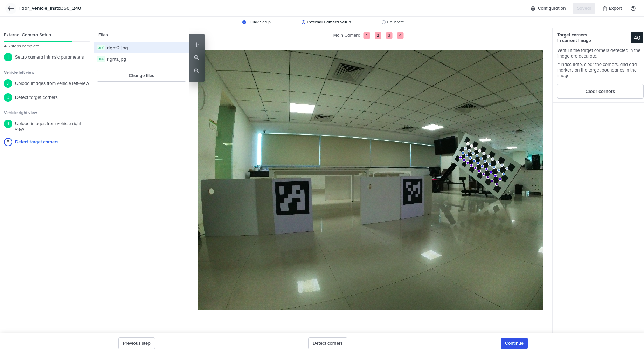
Task: Select camera 1 pink swatch
Action: [367, 35]
